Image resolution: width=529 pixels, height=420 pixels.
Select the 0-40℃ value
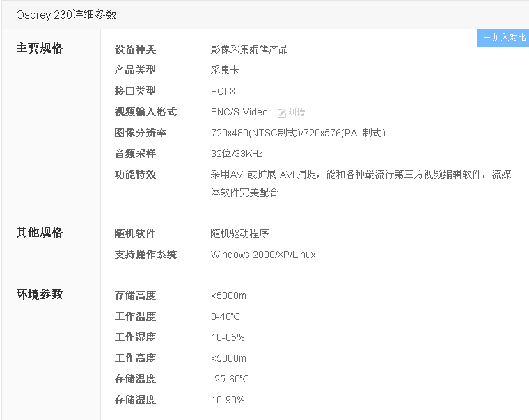click(x=225, y=317)
